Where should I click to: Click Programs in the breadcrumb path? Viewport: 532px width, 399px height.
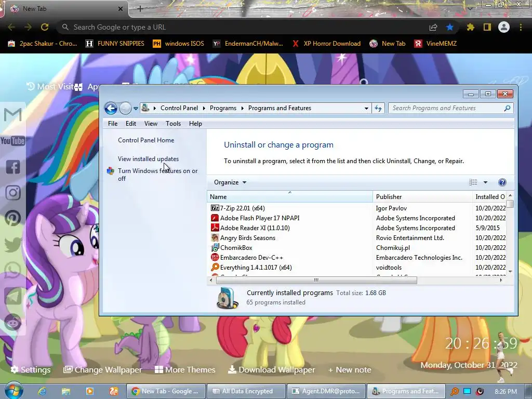point(223,108)
